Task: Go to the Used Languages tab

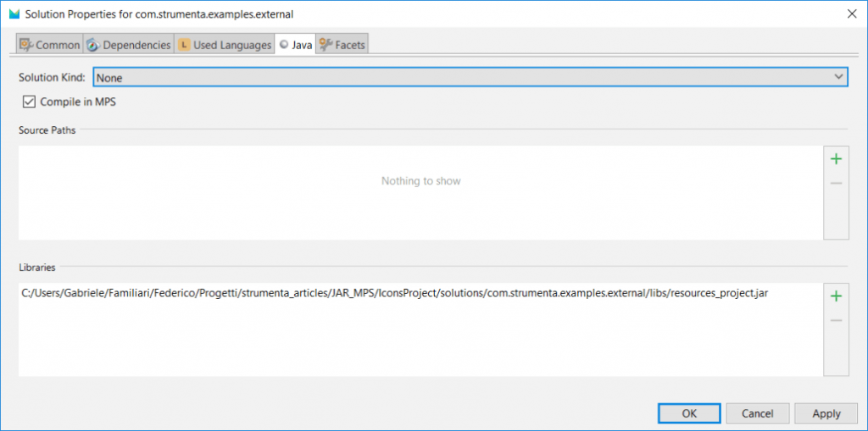Action: (x=225, y=45)
